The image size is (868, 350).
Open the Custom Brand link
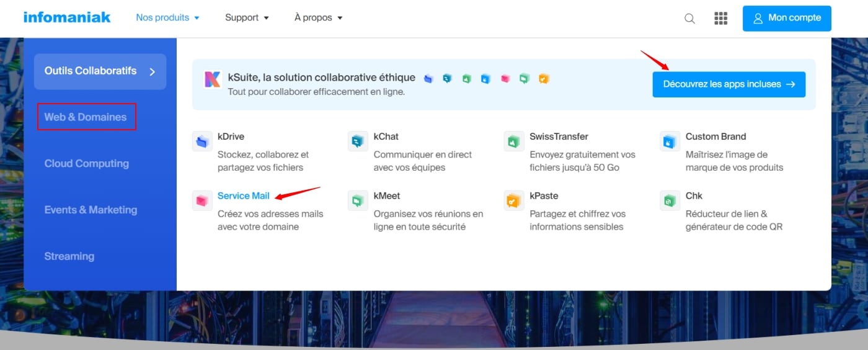(715, 137)
